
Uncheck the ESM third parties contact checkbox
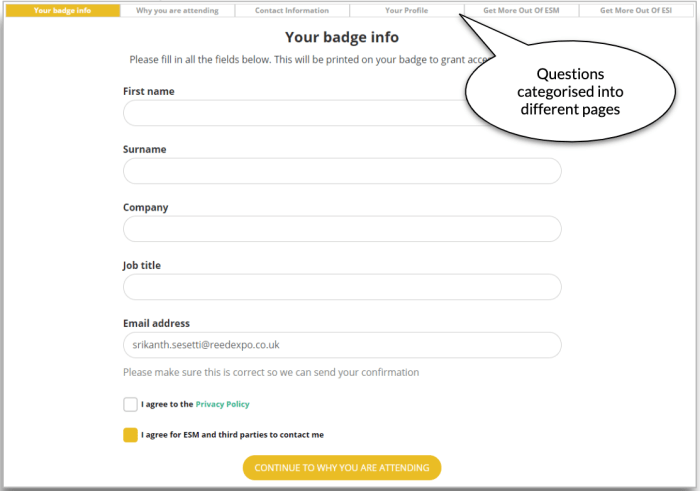[131, 435]
